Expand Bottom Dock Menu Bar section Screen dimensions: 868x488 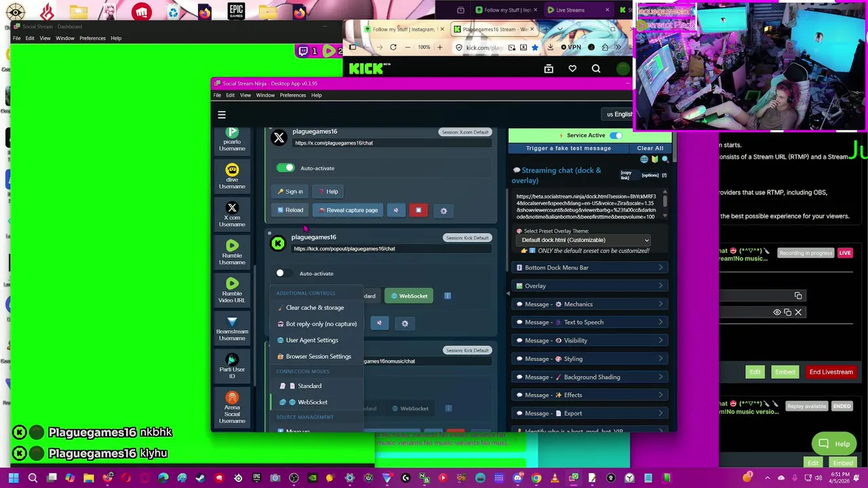[589, 268]
